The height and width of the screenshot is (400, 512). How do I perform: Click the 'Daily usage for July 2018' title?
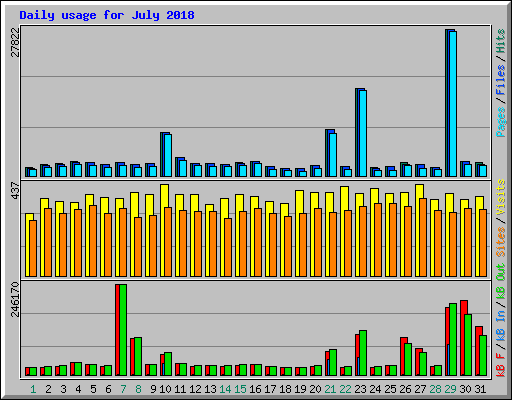107,15
